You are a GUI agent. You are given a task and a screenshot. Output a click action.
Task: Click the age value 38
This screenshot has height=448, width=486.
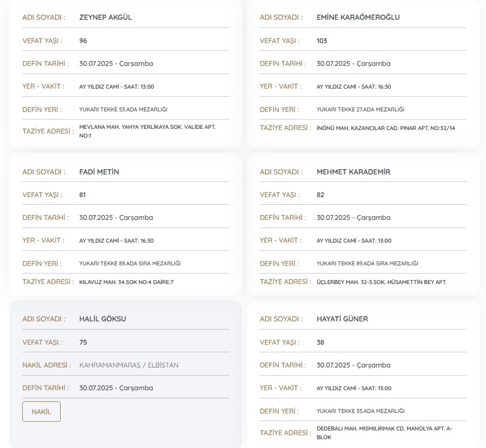coord(320,342)
